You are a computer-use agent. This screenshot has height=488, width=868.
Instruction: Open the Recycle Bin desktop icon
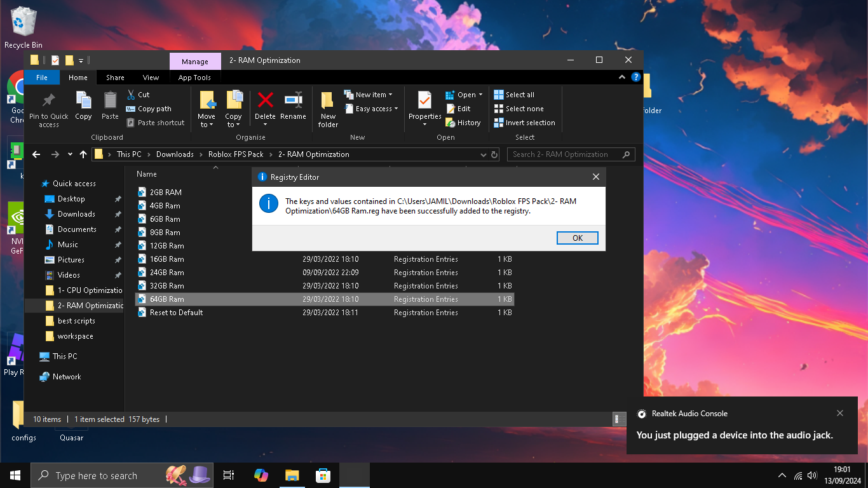24,28
